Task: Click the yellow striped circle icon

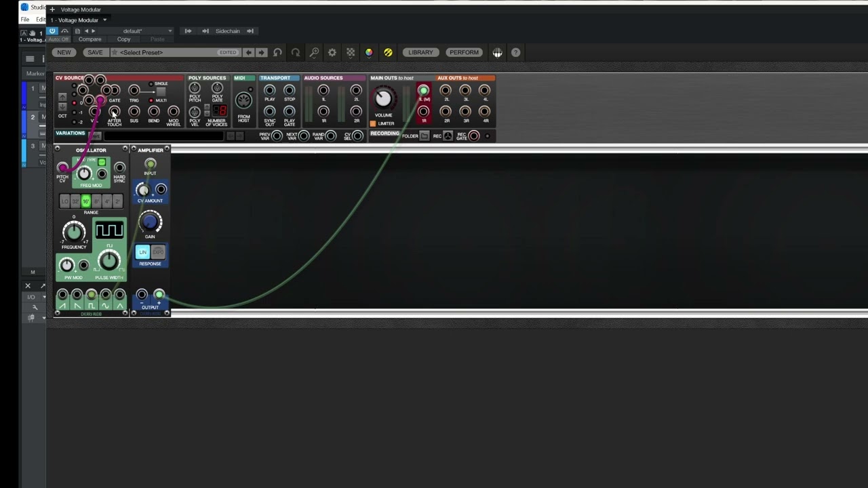Action: pos(388,52)
